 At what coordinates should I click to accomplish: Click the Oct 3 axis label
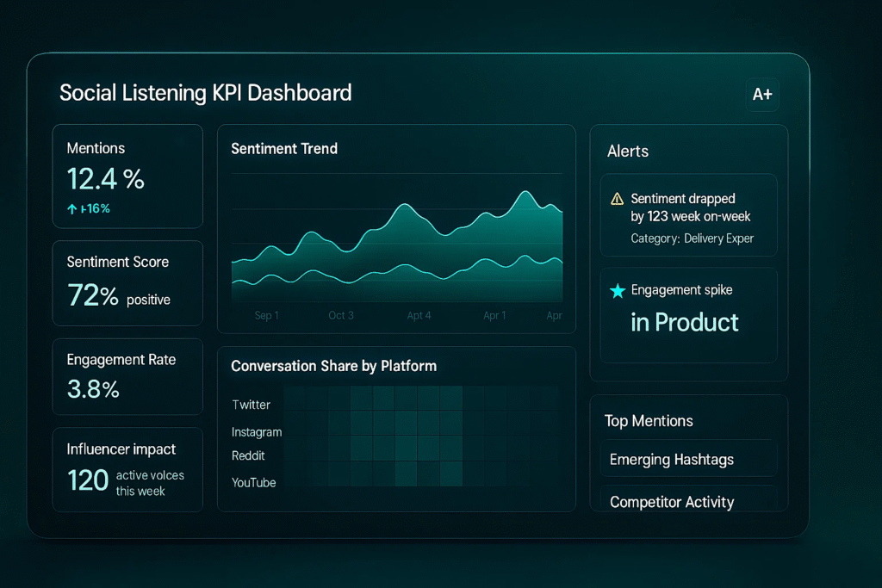coord(341,315)
